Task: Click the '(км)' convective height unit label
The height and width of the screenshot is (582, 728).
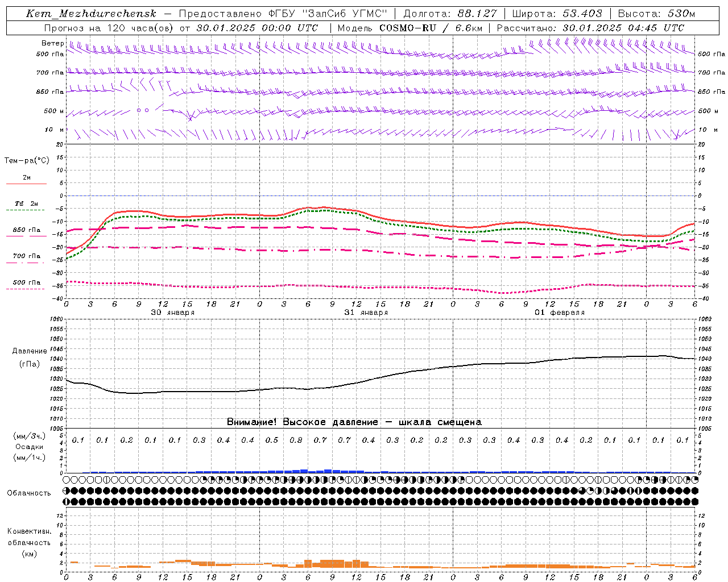Action: coord(30,554)
